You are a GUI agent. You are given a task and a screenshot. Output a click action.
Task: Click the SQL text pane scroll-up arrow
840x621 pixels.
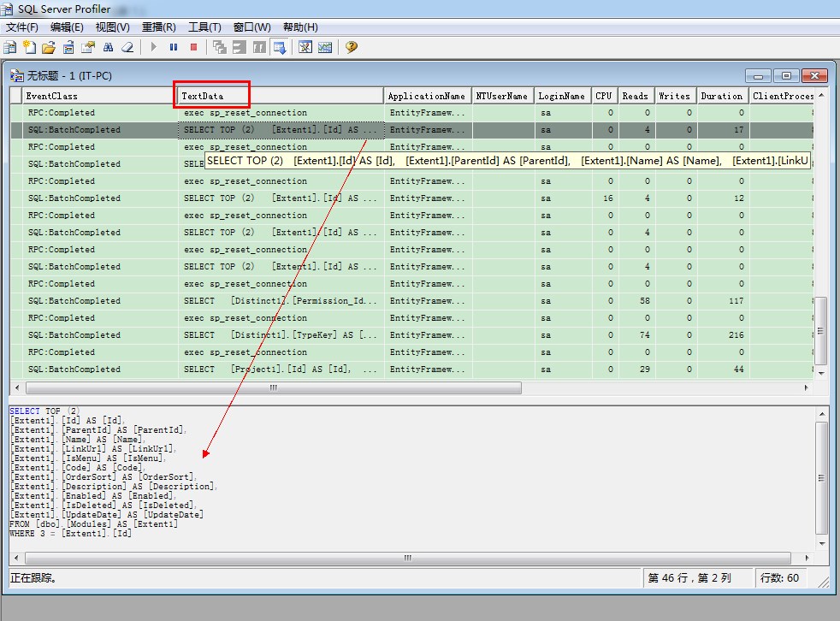(x=822, y=414)
